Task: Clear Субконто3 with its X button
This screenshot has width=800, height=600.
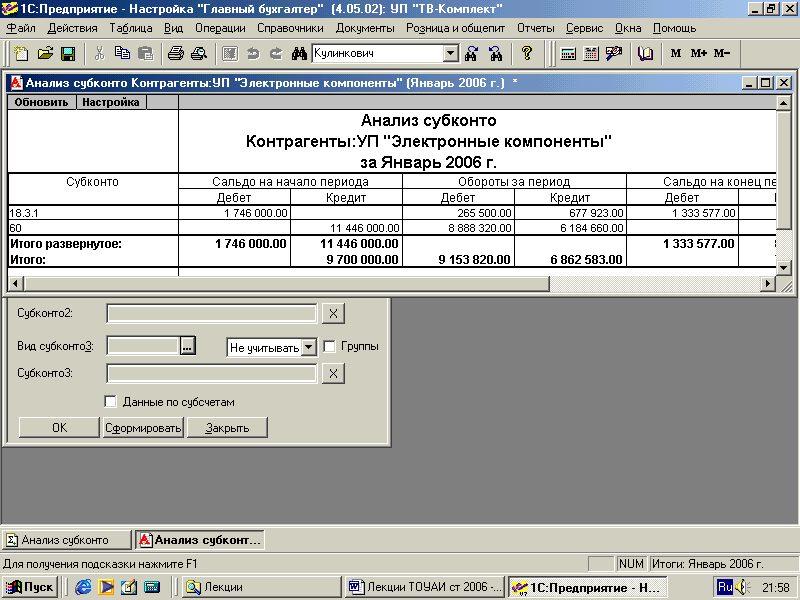Action: pyautogui.click(x=333, y=373)
